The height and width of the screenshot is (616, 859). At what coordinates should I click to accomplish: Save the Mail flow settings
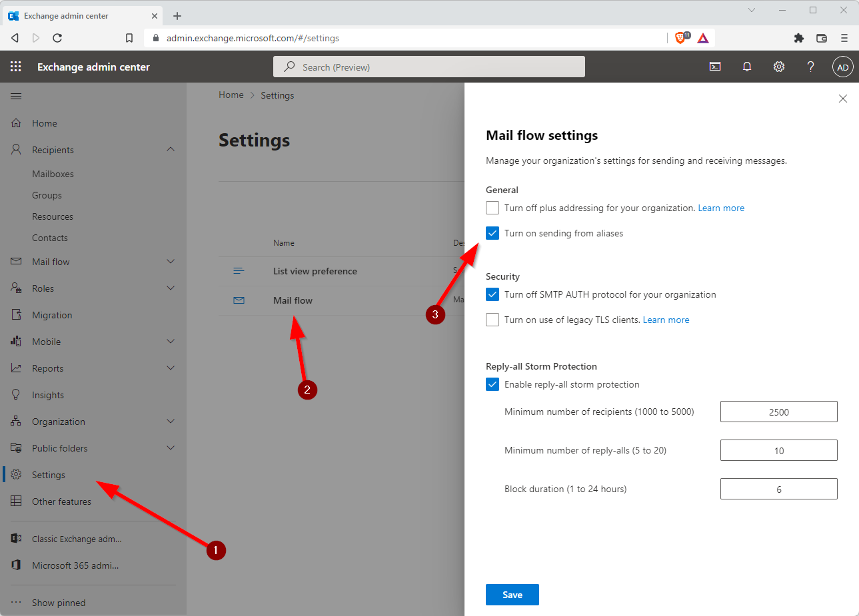[512, 595]
